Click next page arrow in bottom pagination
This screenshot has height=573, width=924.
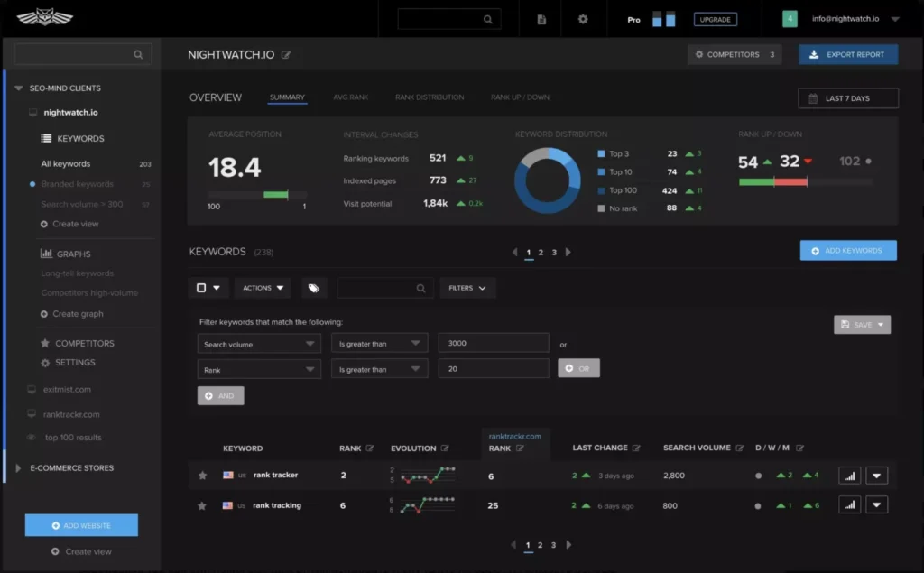[x=568, y=545]
